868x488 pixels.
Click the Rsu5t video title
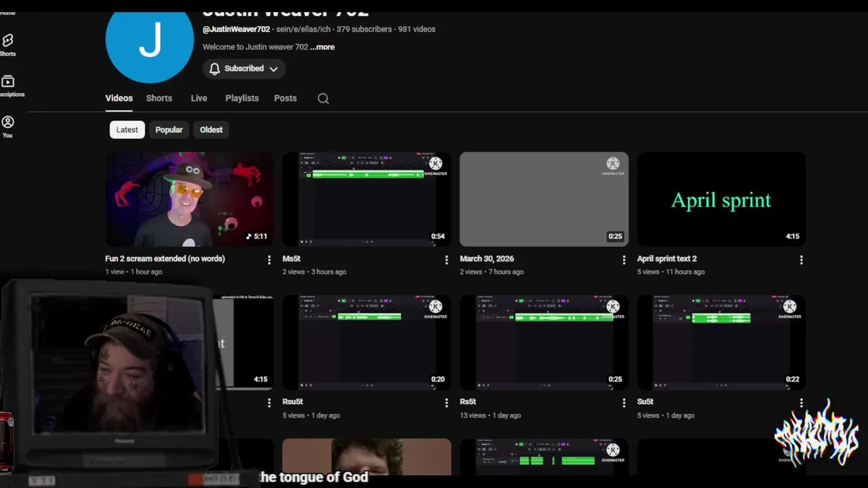292,402
